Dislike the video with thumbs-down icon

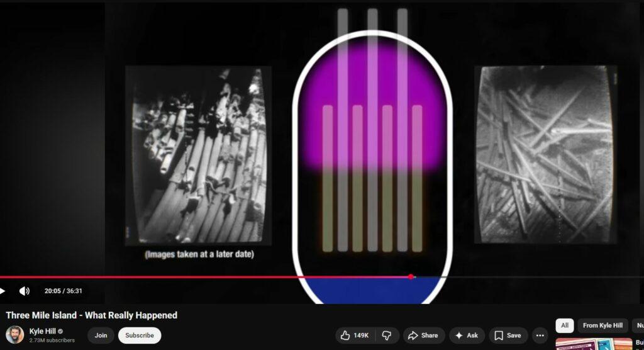pos(387,336)
